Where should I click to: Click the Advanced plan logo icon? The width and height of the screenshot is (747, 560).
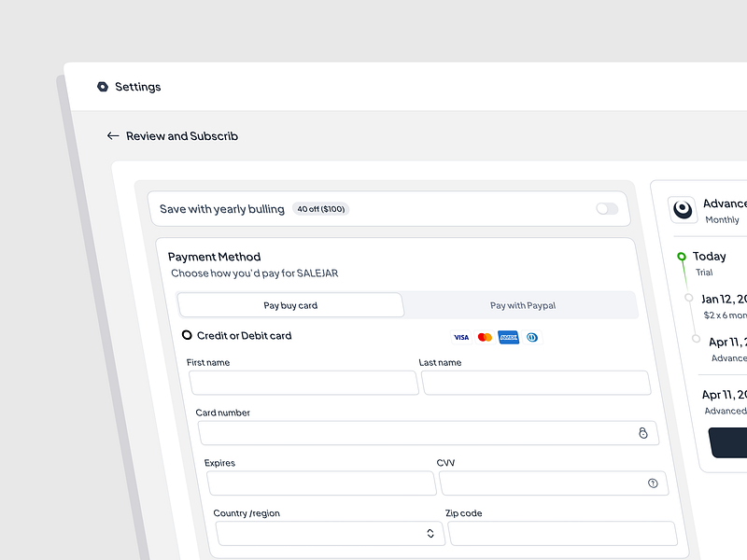[x=684, y=210]
